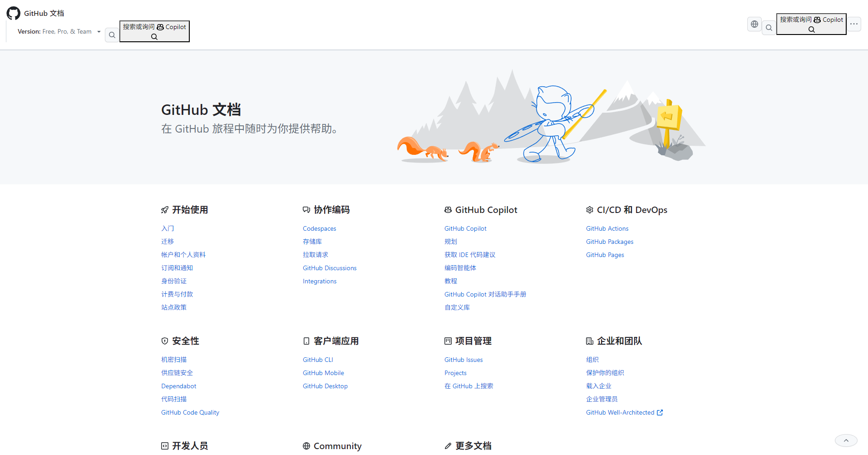Click the right header magnifier search icon

click(769, 28)
